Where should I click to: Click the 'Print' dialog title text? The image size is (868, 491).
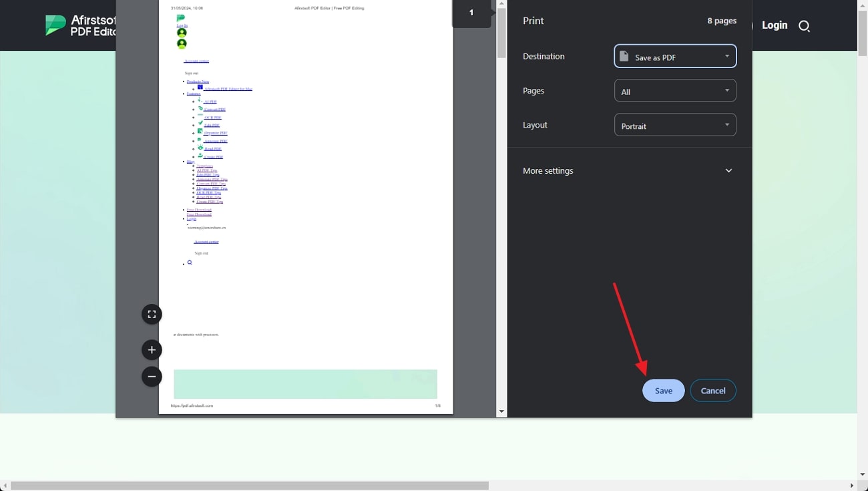533,21
